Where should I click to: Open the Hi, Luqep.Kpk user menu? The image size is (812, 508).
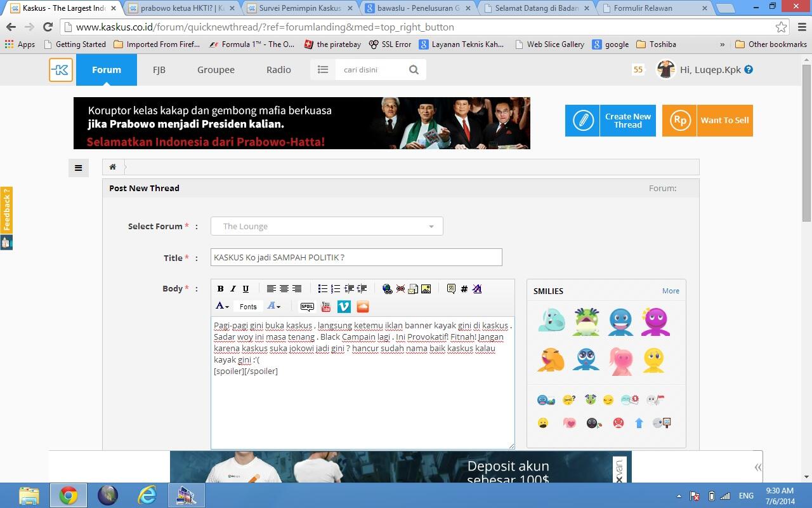click(x=710, y=70)
